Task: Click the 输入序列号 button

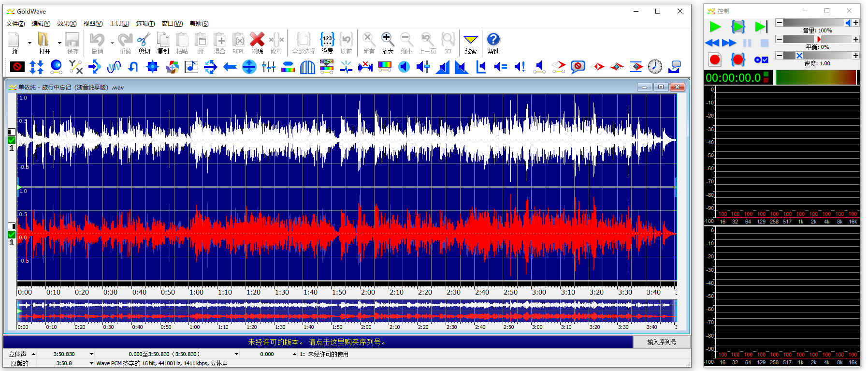Action: tap(662, 342)
